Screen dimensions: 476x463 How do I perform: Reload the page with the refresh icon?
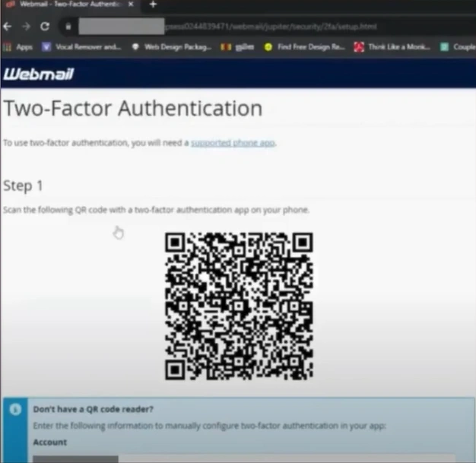click(x=45, y=27)
